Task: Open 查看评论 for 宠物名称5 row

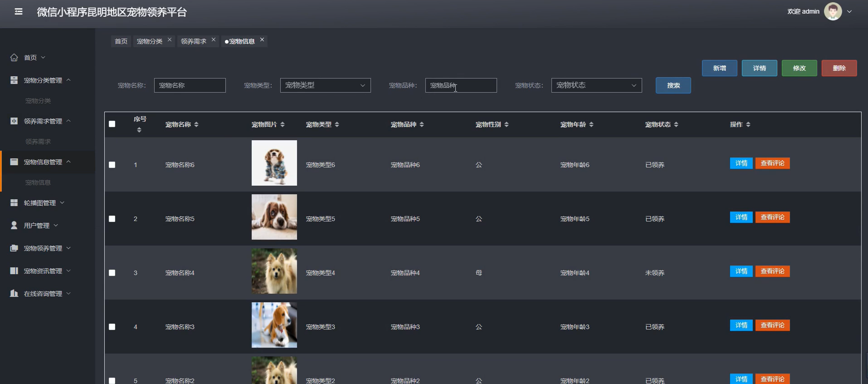Action: (773, 217)
